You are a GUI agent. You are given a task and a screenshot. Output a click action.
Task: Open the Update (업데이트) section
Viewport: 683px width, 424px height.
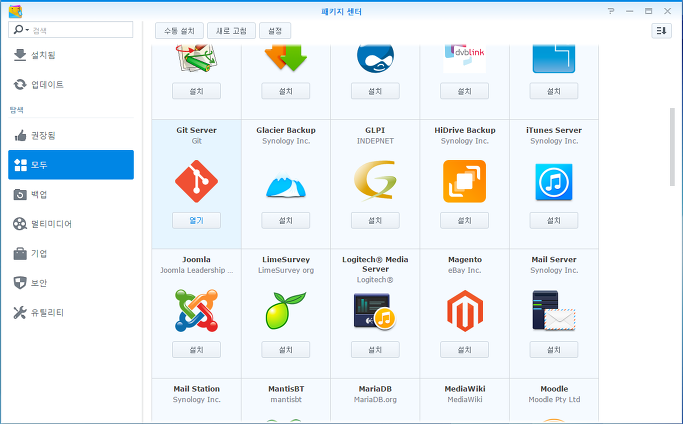coord(71,84)
